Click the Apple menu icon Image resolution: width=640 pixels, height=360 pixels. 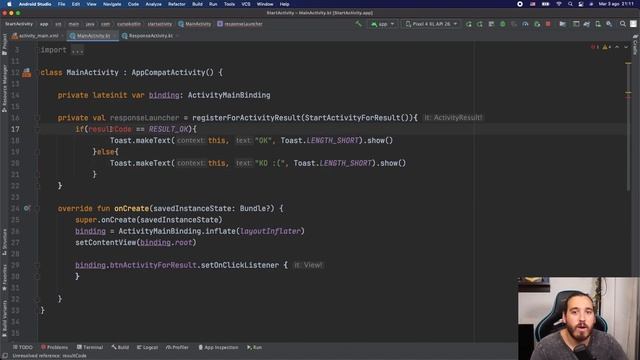point(9,4)
